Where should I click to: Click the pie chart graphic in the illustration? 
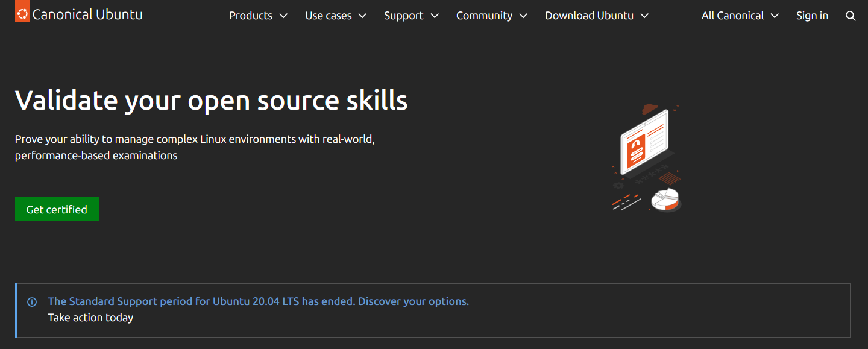665,200
